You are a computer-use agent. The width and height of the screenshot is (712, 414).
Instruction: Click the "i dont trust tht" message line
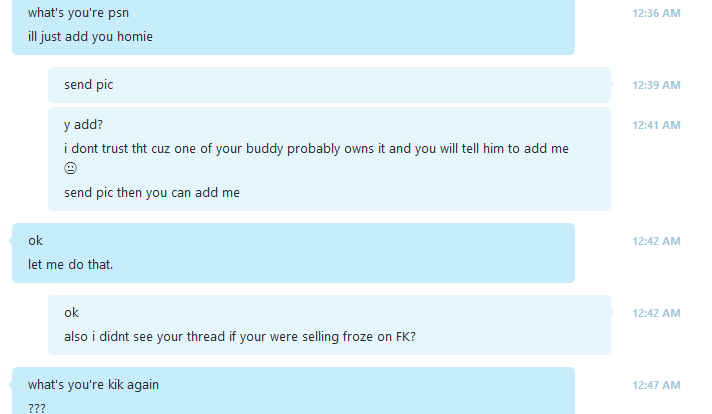click(x=316, y=148)
